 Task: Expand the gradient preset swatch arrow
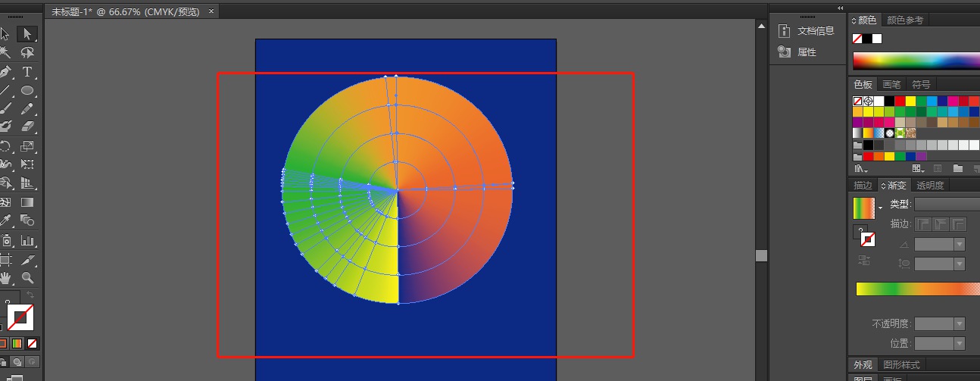881,207
